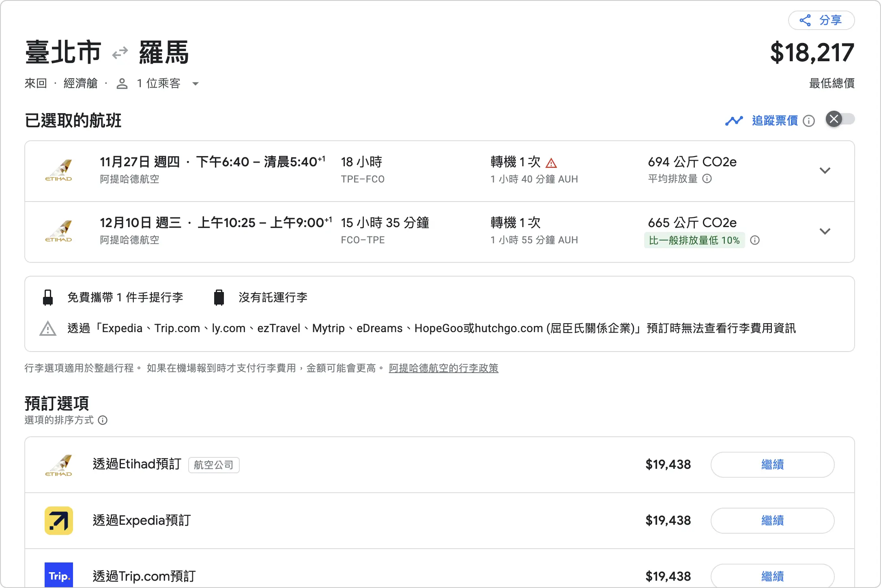This screenshot has width=881, height=588.
Task: Click the share icon at top right
Action: [x=805, y=20]
